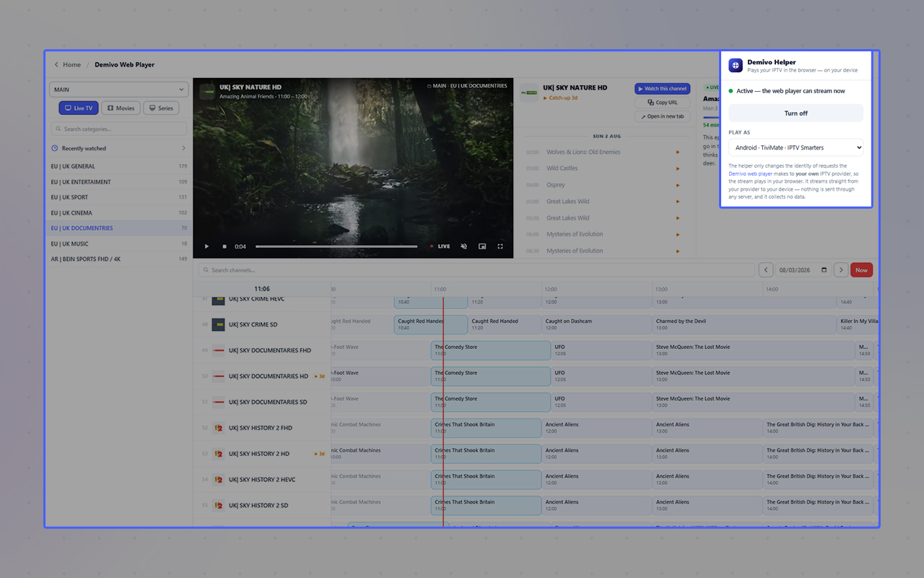Play catch-up arrow for Osprey
The height and width of the screenshot is (578, 924).
678,185
